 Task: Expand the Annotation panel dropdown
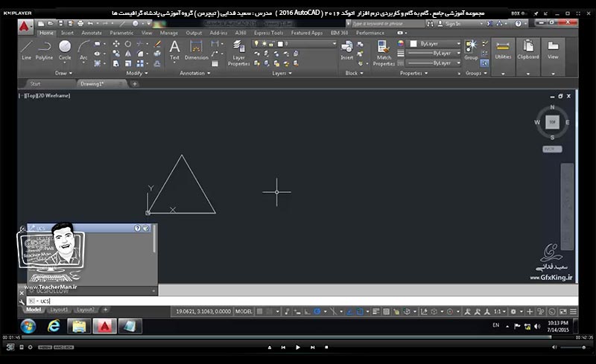click(194, 73)
